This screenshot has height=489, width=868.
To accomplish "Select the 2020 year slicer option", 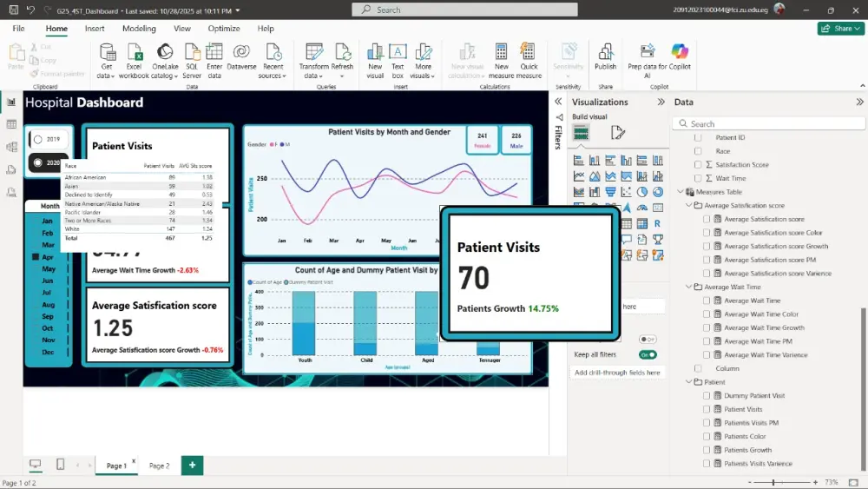I will (48, 162).
